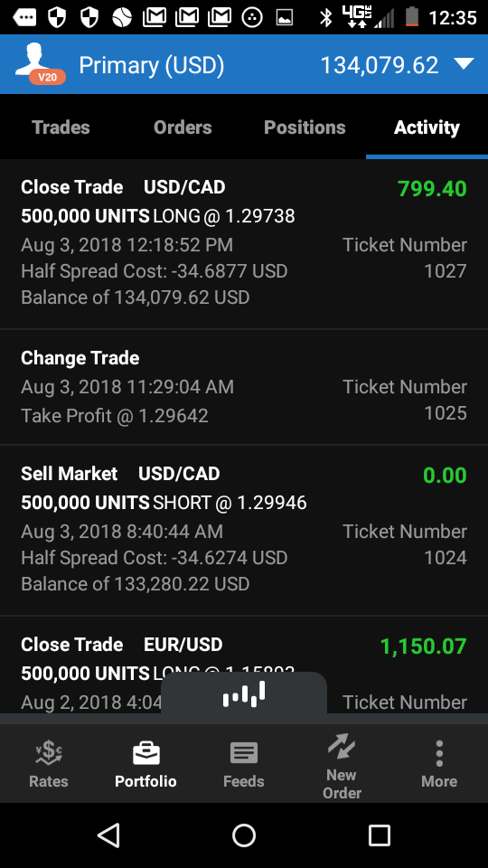The width and height of the screenshot is (488, 868).
Task: Switch to the Orders tab
Action: point(183,127)
